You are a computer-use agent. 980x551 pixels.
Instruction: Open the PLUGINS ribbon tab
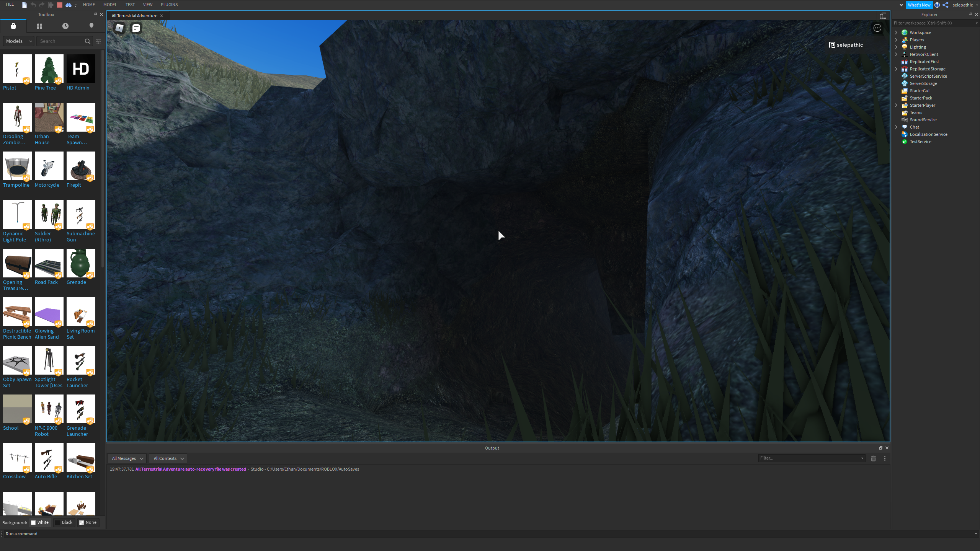click(x=169, y=5)
